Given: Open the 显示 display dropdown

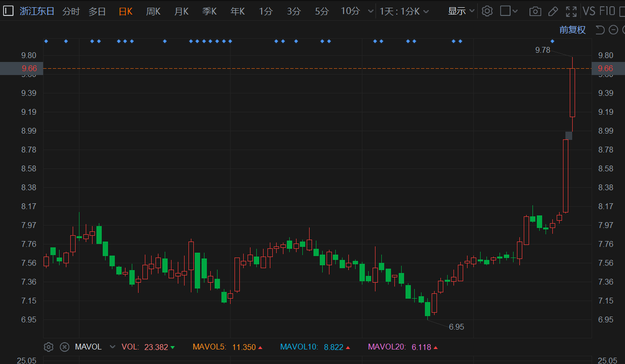Looking at the screenshot, I should coord(461,11).
